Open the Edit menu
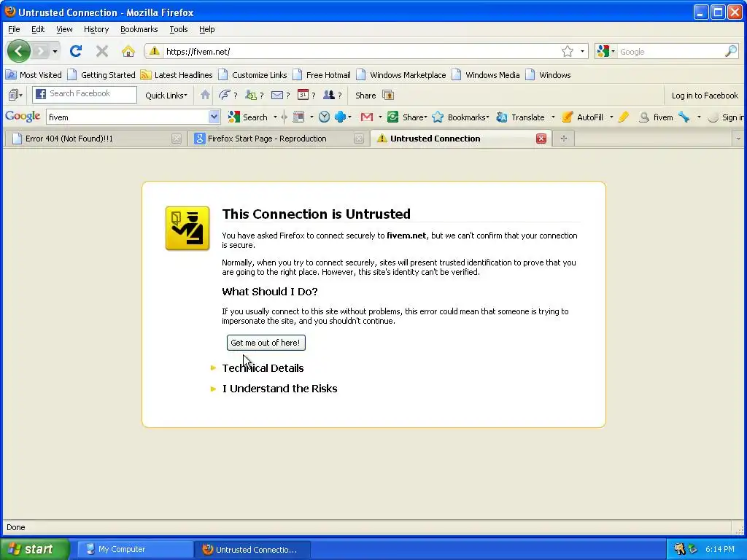Screen dimensions: 747x560 coord(38,29)
